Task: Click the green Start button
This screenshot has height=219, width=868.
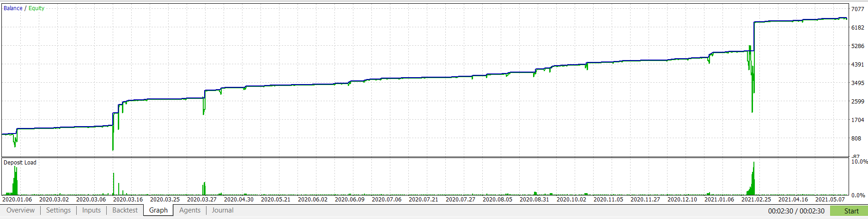Action: click(x=849, y=211)
